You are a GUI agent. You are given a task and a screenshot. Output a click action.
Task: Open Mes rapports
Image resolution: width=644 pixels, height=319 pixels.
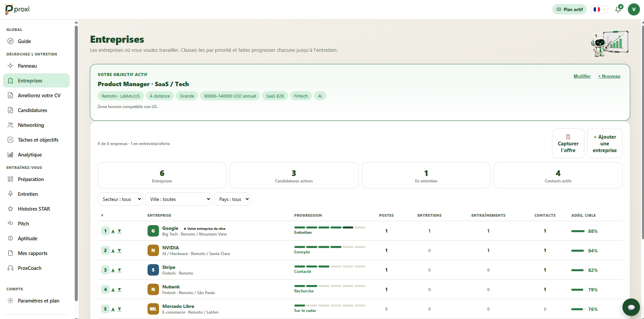(x=36, y=253)
